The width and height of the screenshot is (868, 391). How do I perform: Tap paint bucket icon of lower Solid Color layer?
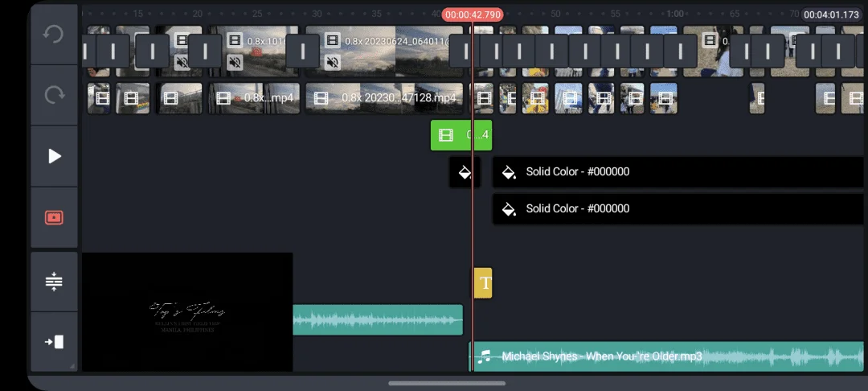point(509,209)
